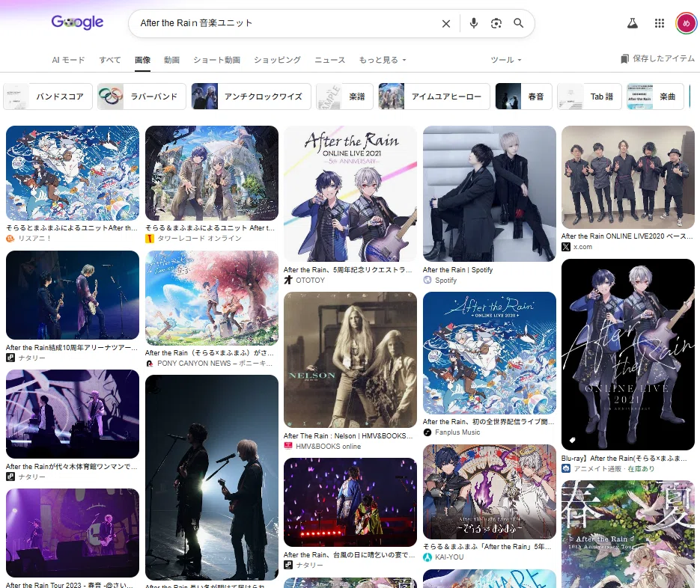Expand the ツール dropdown

[x=506, y=60]
